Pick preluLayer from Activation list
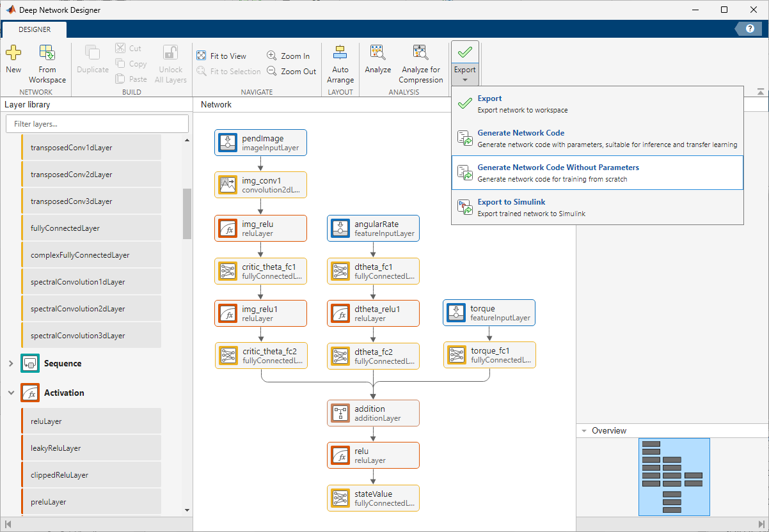This screenshot has width=769, height=532. pyautogui.click(x=91, y=502)
